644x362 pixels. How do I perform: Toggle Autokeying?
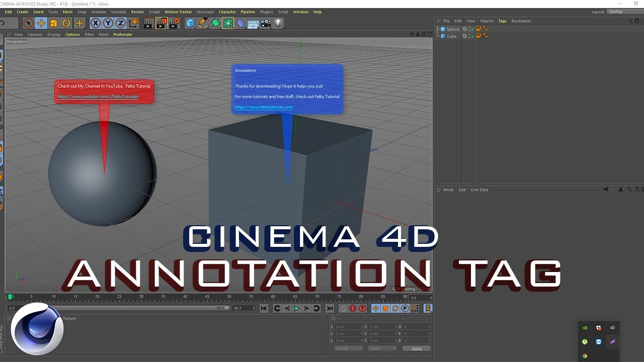pyautogui.click(x=353, y=308)
